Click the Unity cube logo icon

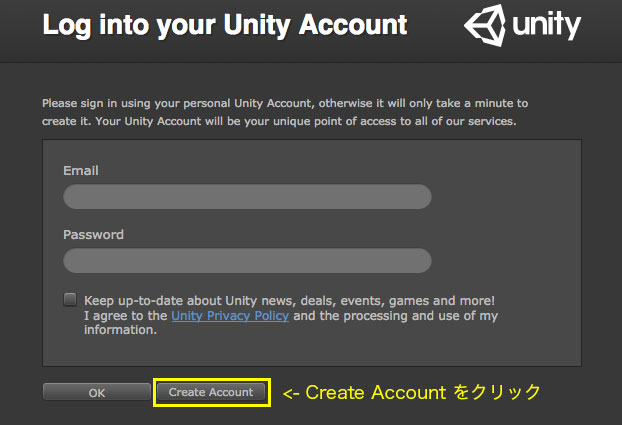pos(486,25)
